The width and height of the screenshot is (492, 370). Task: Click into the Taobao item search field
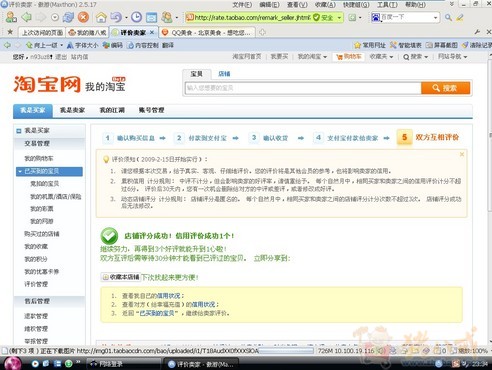click(303, 88)
